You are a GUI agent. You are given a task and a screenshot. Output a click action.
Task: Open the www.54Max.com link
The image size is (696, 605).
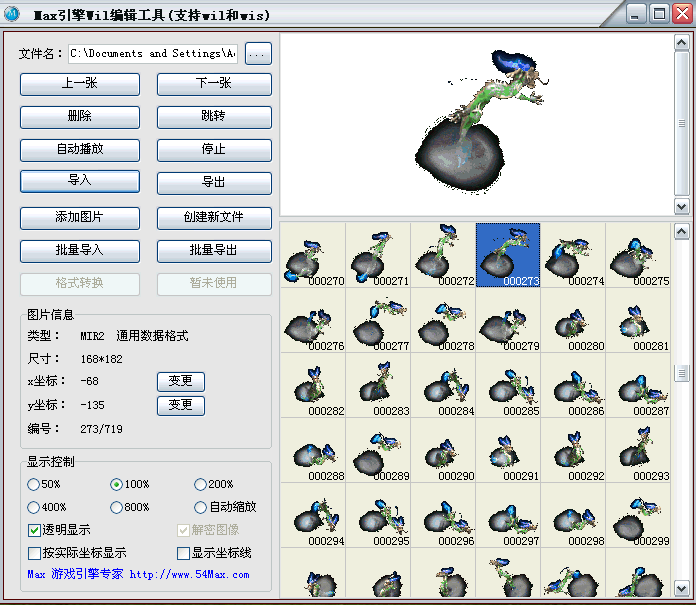[x=188, y=575]
